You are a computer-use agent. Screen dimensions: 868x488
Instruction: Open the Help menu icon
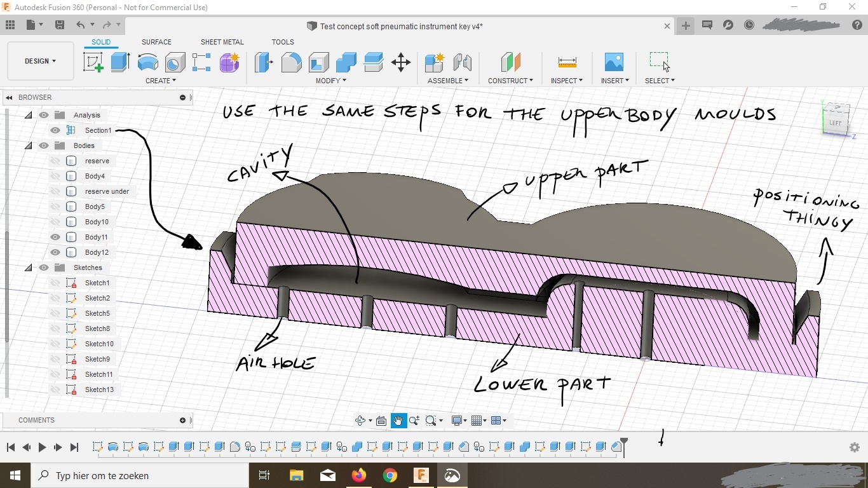coord(857,25)
